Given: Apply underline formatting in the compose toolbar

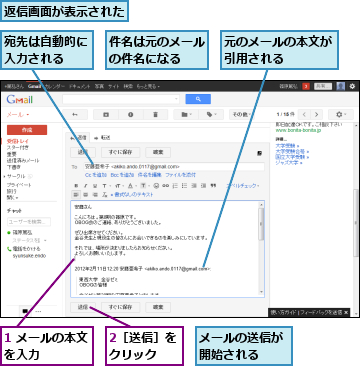Looking at the screenshot, I should pos(95,186).
